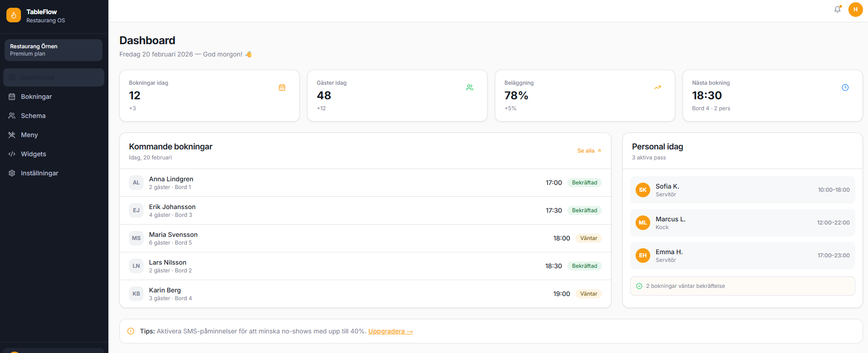The height and width of the screenshot is (353, 868).
Task: Click the KB avatar for Karin Berg
Action: pyautogui.click(x=136, y=294)
